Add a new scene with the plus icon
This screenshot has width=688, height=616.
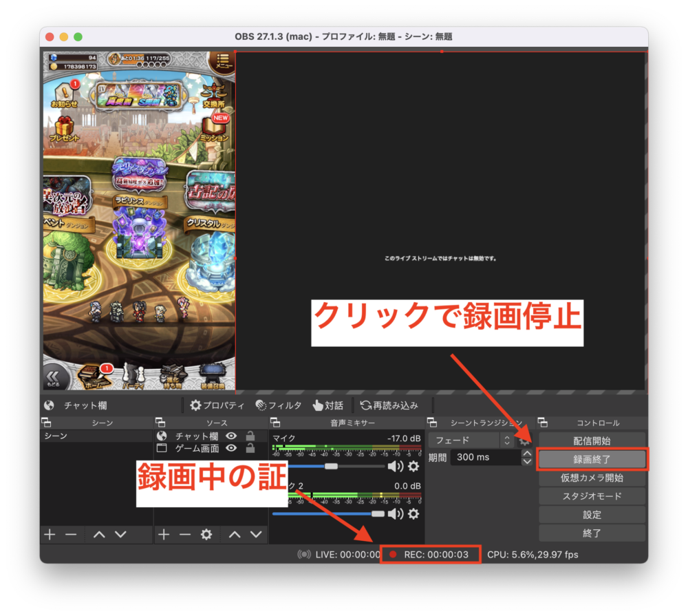click(x=50, y=534)
